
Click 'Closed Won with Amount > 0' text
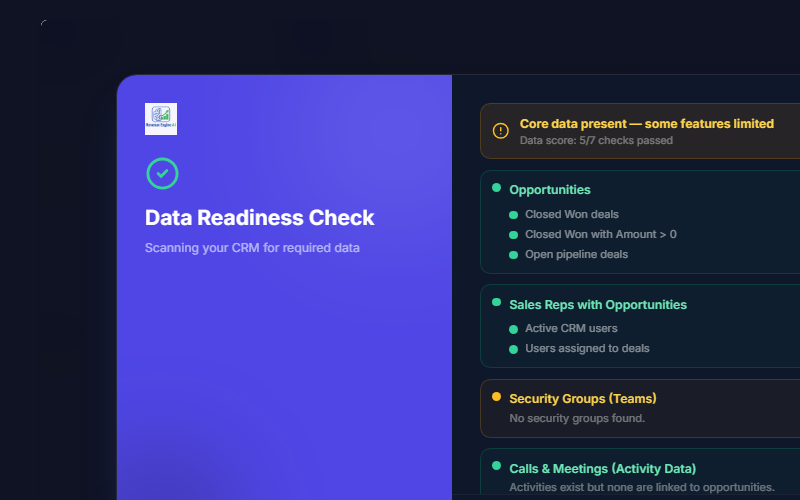(x=601, y=234)
